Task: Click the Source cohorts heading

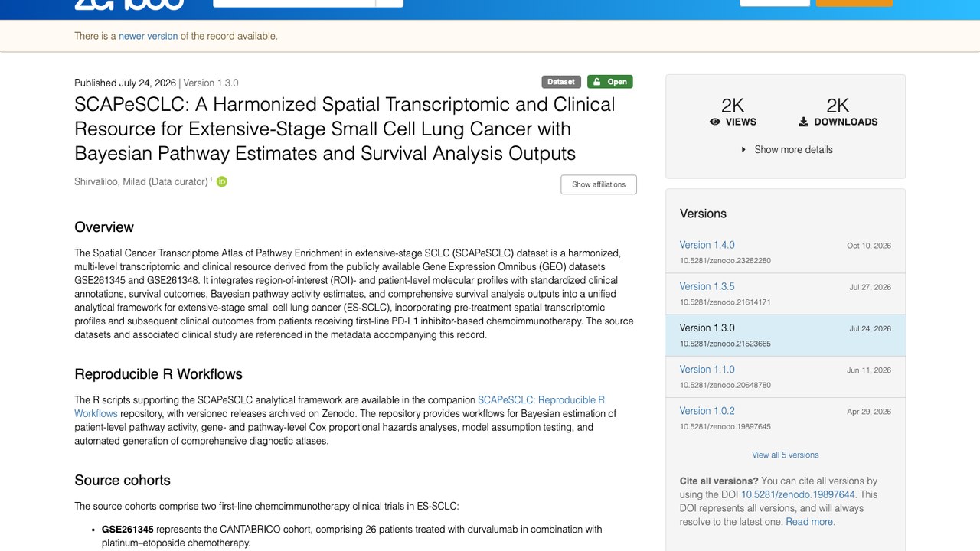Action: [122, 481]
